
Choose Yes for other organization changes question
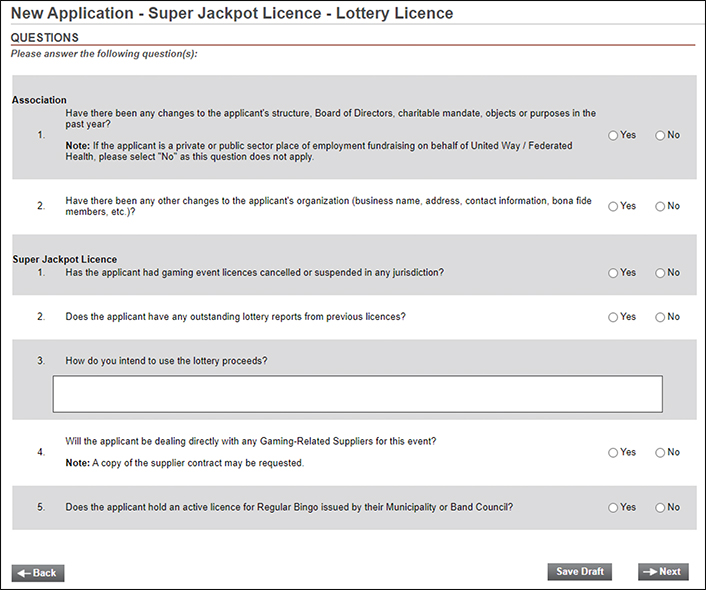(613, 206)
